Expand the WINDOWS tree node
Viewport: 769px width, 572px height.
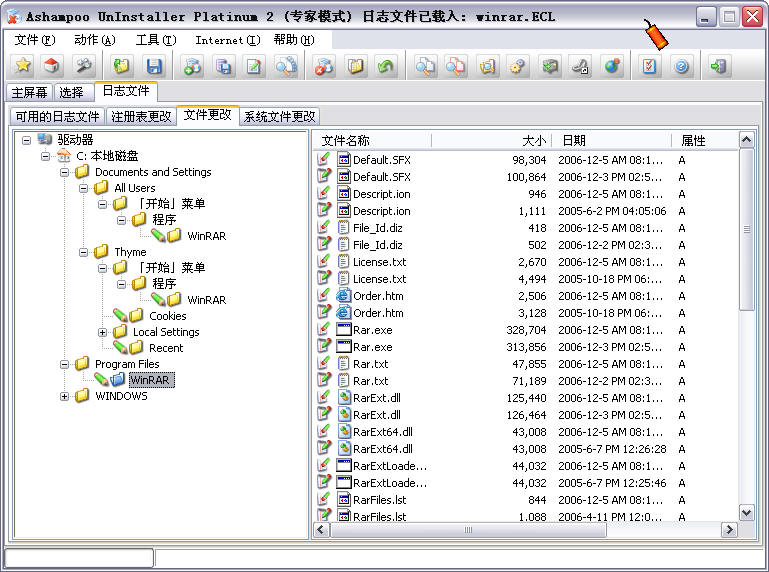tap(64, 396)
